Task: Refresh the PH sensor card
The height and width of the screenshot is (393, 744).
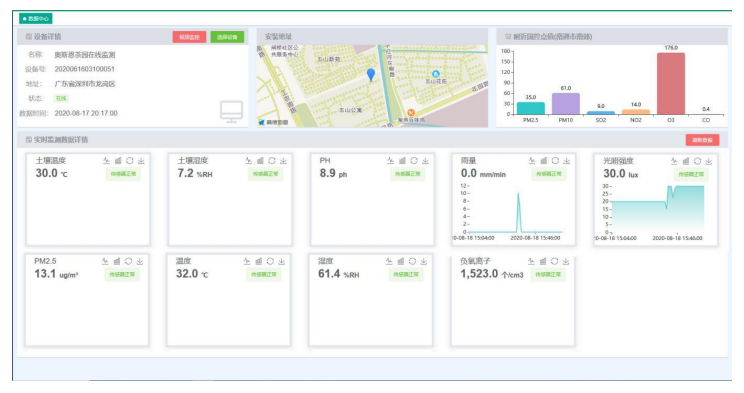Action: (x=414, y=161)
